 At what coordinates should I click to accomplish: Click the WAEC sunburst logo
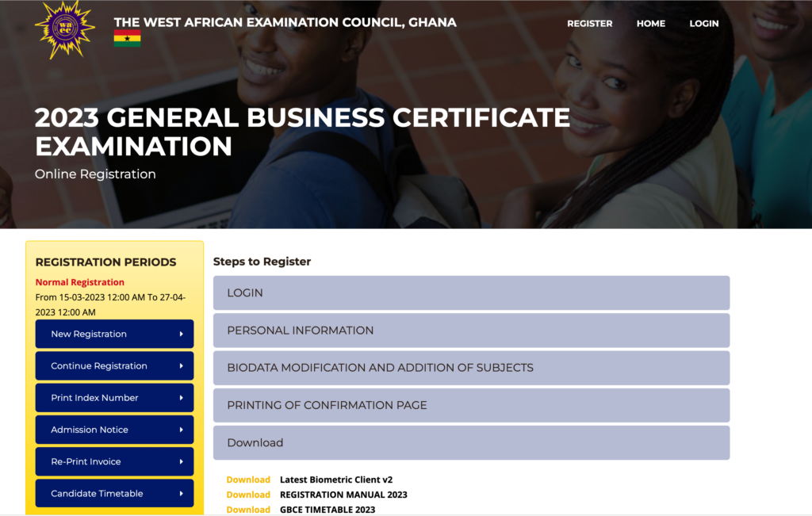point(65,29)
